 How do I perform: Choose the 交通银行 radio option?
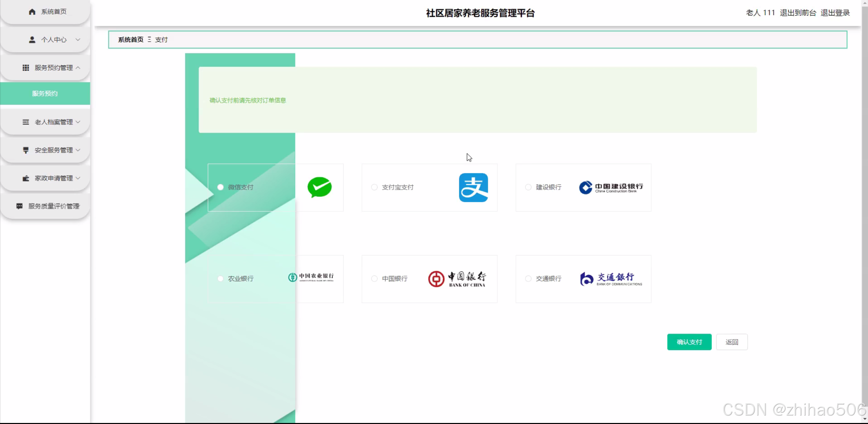pos(528,279)
